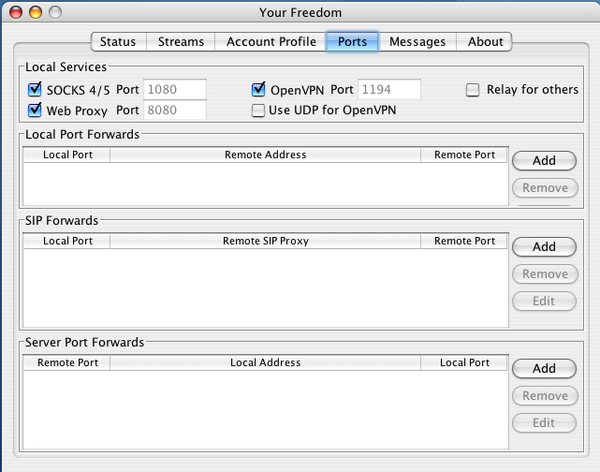Click Edit in Server Port Forwards
600x472 pixels.
coord(544,423)
